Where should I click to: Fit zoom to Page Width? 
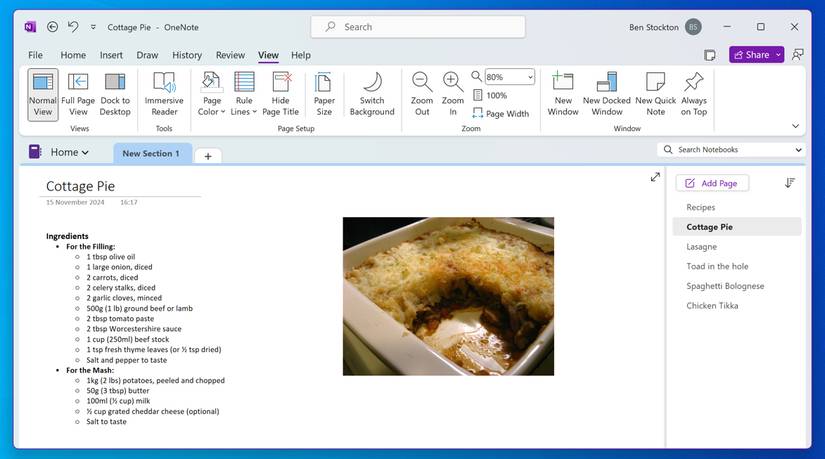pos(500,113)
